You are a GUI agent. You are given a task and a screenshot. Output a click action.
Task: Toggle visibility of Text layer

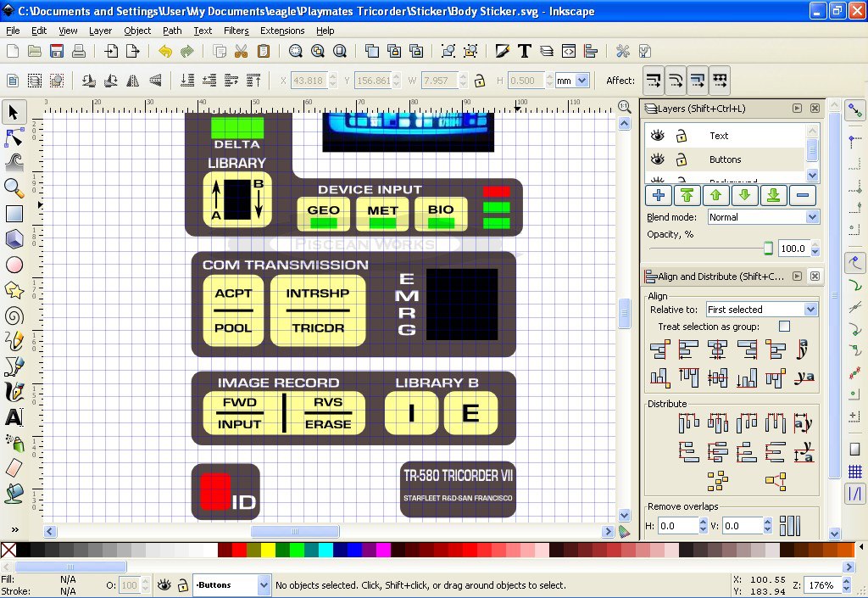657,135
